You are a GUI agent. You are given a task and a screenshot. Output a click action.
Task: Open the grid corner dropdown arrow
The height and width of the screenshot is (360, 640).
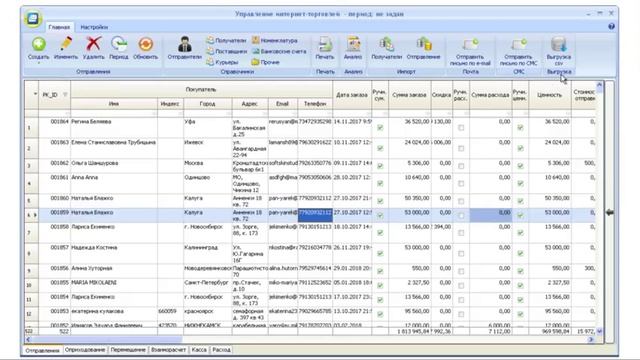tap(35, 94)
